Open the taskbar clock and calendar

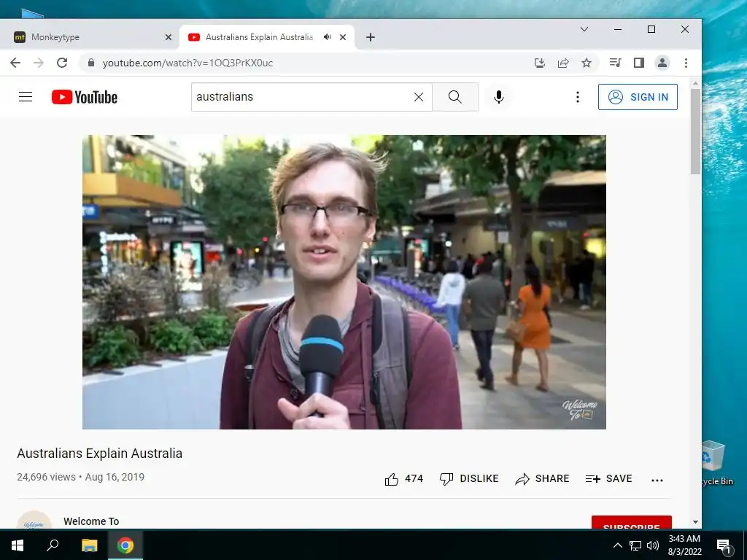pyautogui.click(x=684, y=545)
